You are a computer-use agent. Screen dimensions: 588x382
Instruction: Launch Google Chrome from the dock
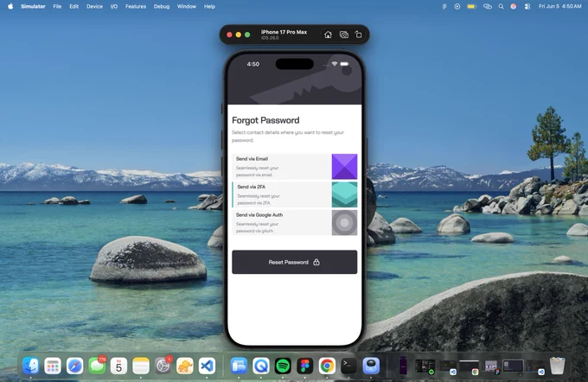327,366
